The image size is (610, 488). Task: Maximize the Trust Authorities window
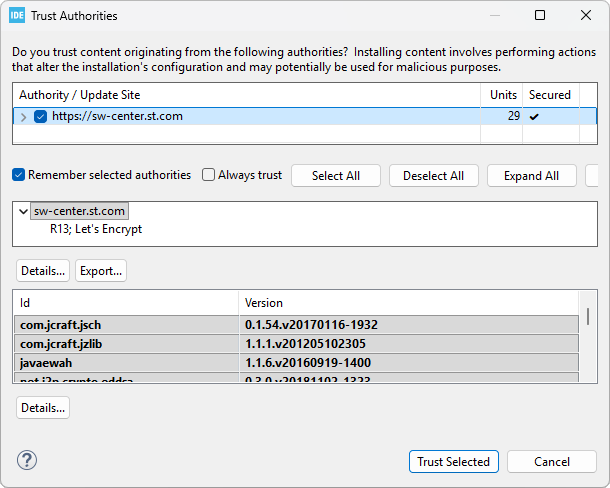click(x=540, y=16)
